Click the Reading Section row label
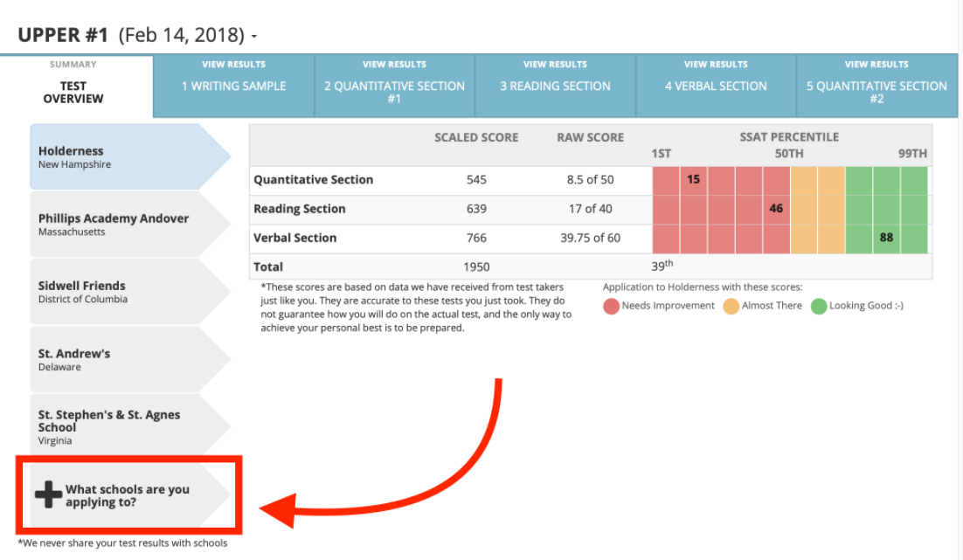The image size is (963, 560). pyautogui.click(x=300, y=209)
